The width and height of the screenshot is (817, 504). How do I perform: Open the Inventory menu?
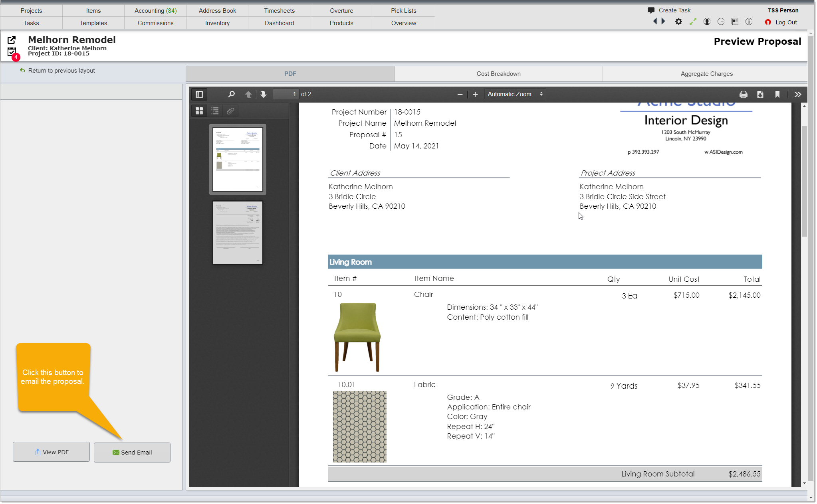pos(217,23)
